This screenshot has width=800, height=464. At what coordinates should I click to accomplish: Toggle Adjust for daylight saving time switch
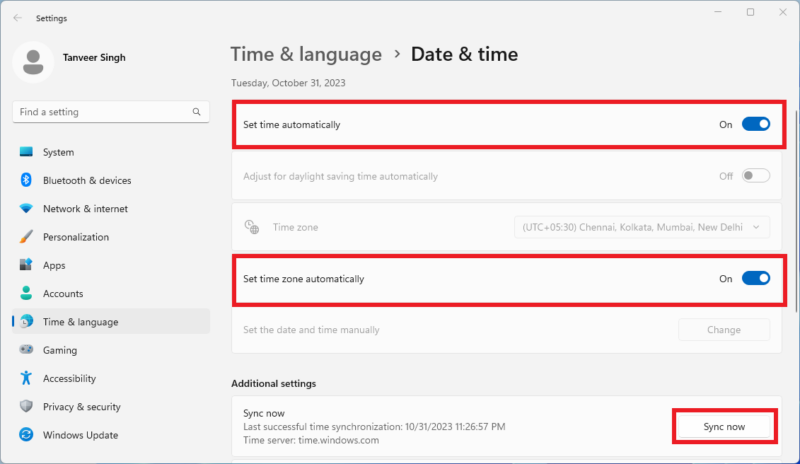coord(755,176)
